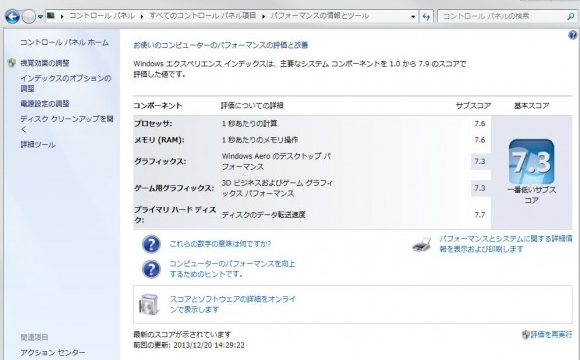
Task: Click shield icon beside 評価を再実行
Action: point(526,335)
